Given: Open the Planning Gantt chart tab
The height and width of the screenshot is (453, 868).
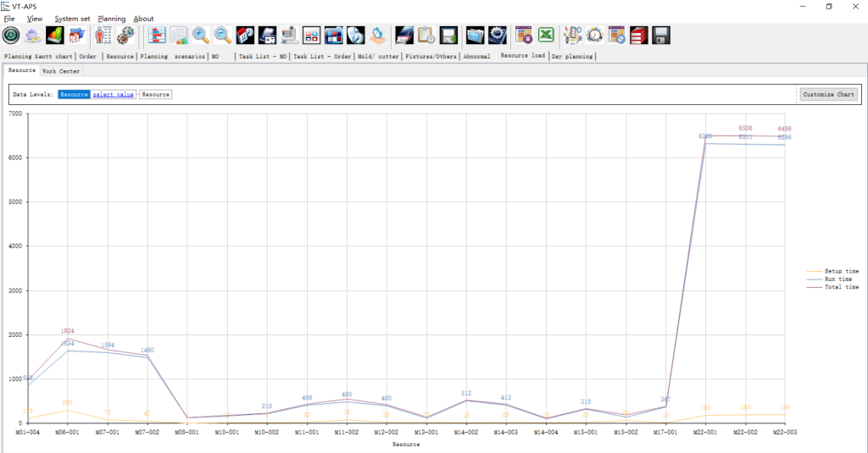Looking at the screenshot, I should point(39,57).
